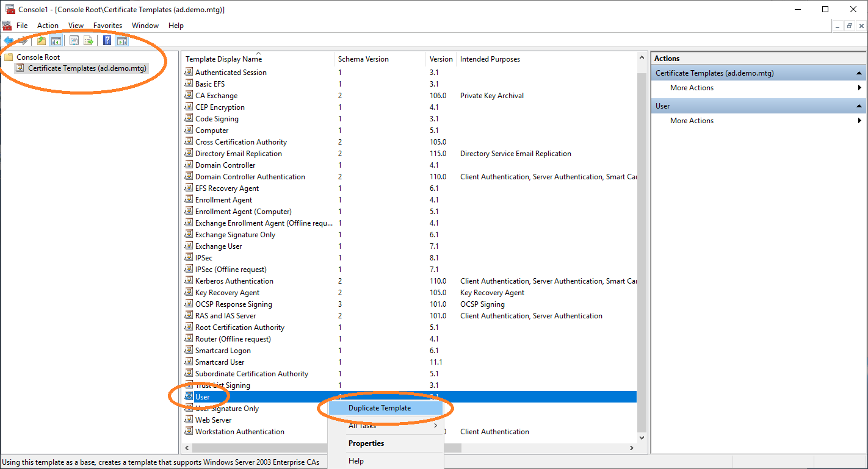Click Properties in the context menu
The image size is (868, 469).
pos(366,443)
